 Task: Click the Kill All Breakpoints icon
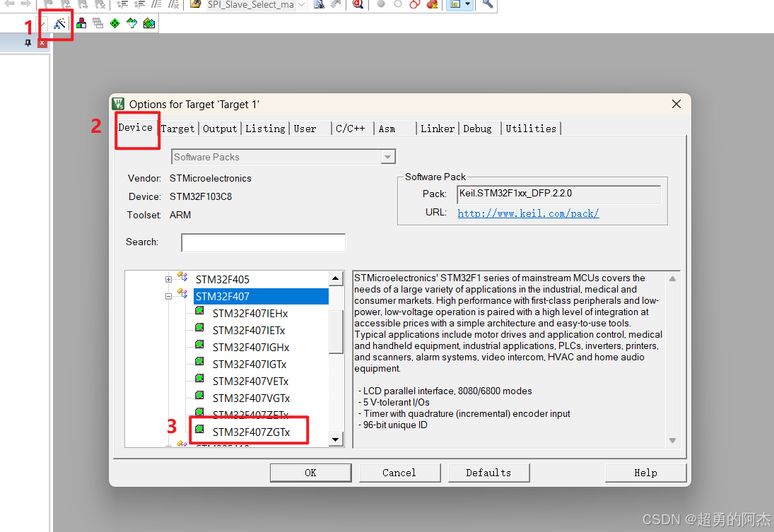432,4
